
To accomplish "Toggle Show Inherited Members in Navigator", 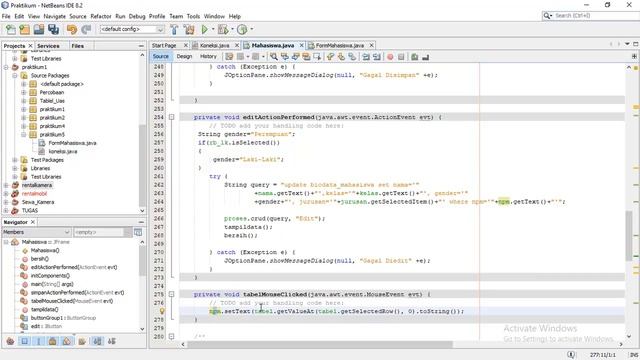I will (11, 341).
